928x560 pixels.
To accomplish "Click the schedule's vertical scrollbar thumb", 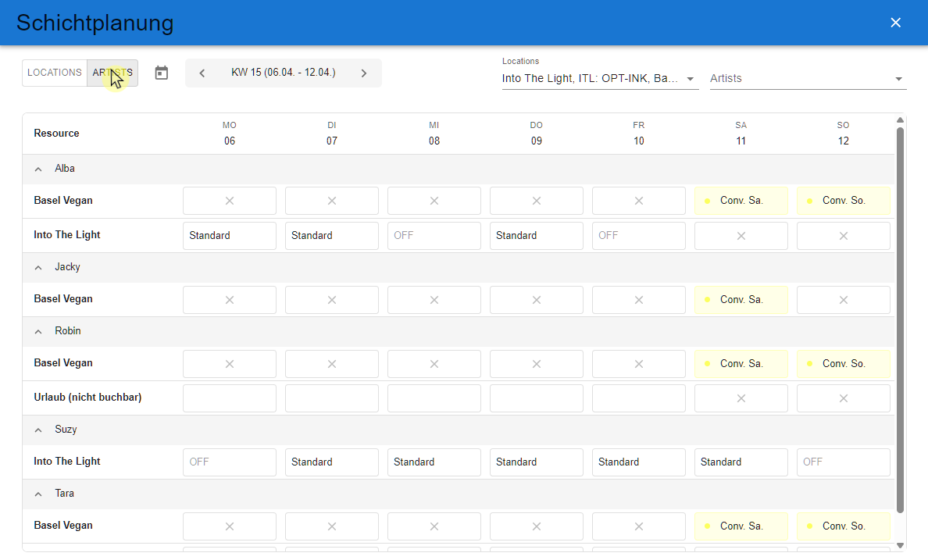I will (x=900, y=319).
